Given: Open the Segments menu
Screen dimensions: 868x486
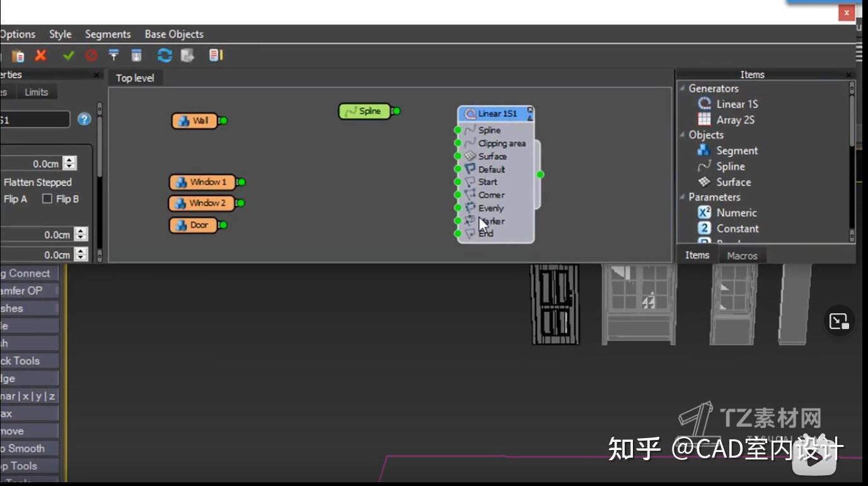Looking at the screenshot, I should tap(107, 34).
